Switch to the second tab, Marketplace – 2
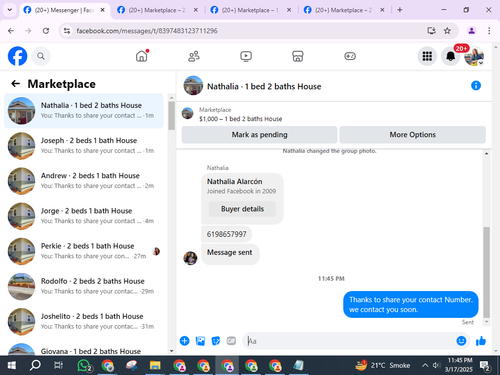 (x=157, y=10)
